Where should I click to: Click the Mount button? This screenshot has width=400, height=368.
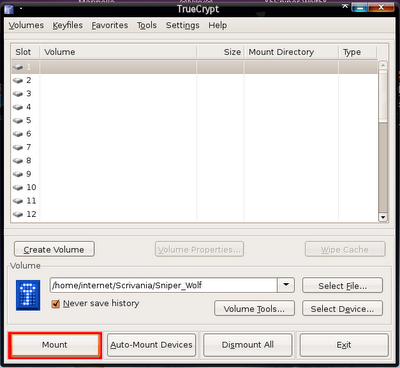tap(55, 345)
